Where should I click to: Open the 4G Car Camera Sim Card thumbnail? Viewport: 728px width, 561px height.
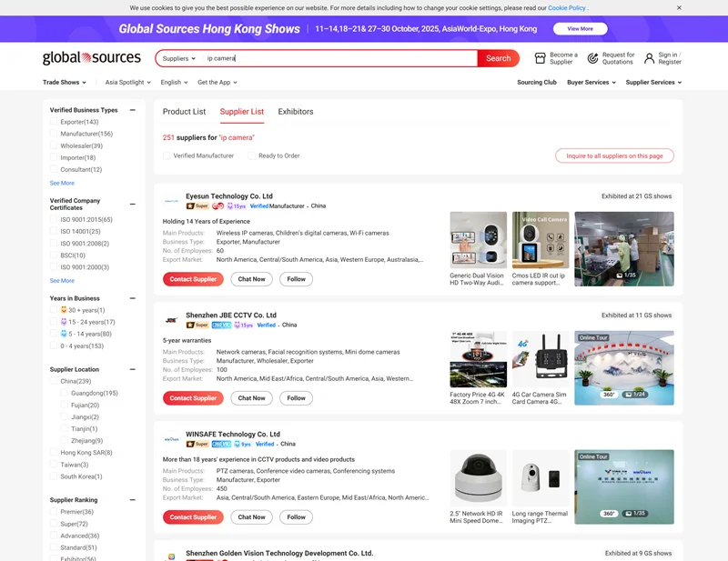point(541,359)
